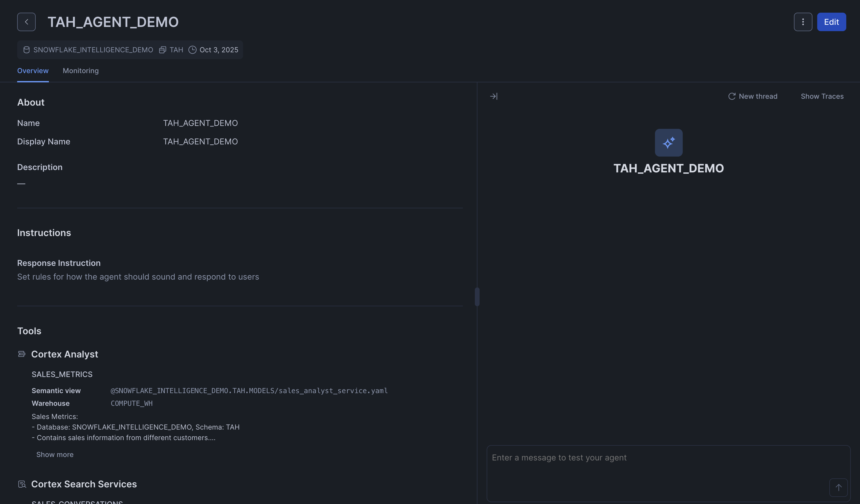Screen dimensions: 860x504
Task: Click the SNOWFLAKE_INTELLIGENCE_DEMO database breadcrumb
Action: 93,50
